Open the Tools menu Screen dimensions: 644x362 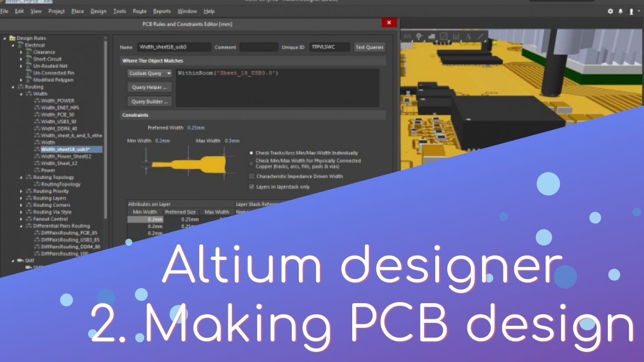[120, 11]
